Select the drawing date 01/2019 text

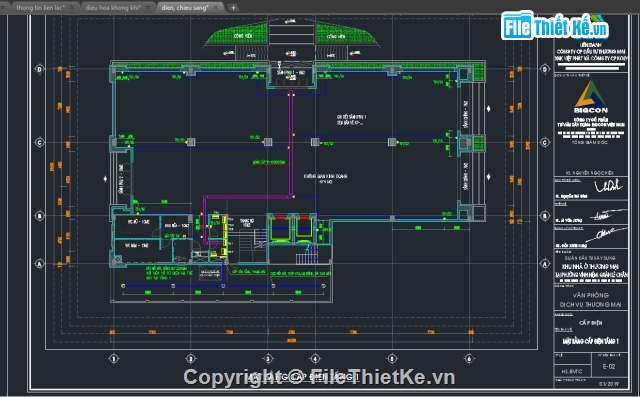point(609,384)
